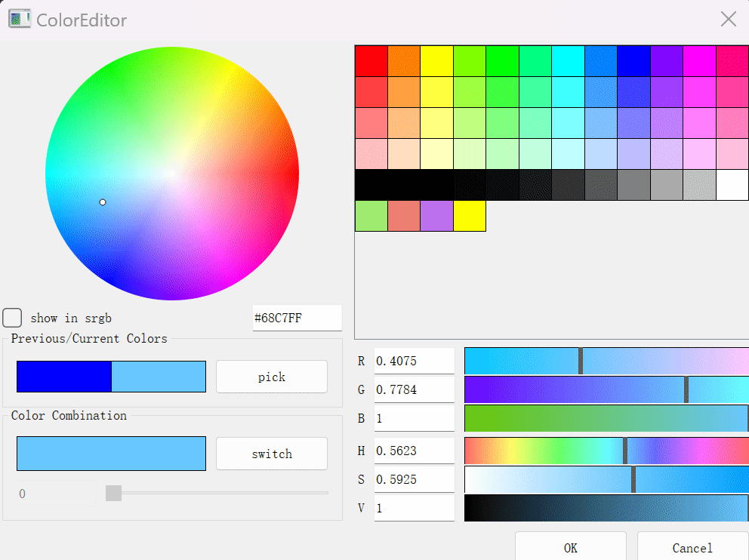Choose the purple custom swatch in bottom row
This screenshot has height=560, width=749.
pyautogui.click(x=436, y=216)
